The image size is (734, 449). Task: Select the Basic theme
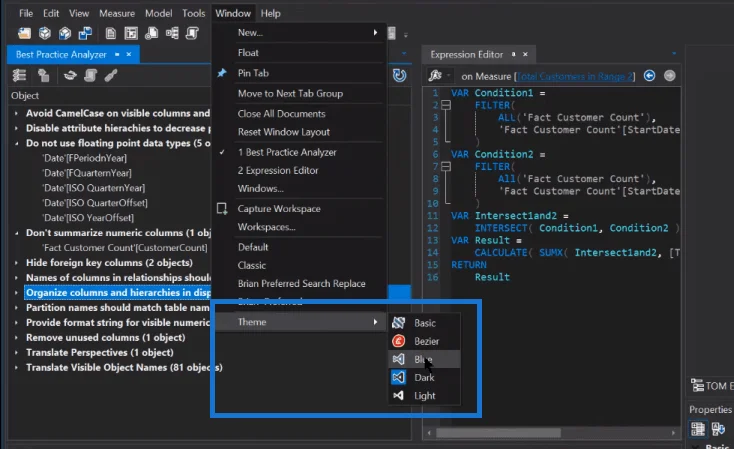click(x=424, y=323)
